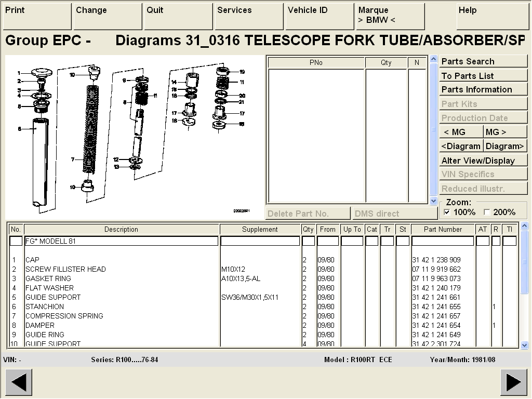
Task: Click down arrow of bottom table scrollbar
Action: pyautogui.click(x=524, y=345)
